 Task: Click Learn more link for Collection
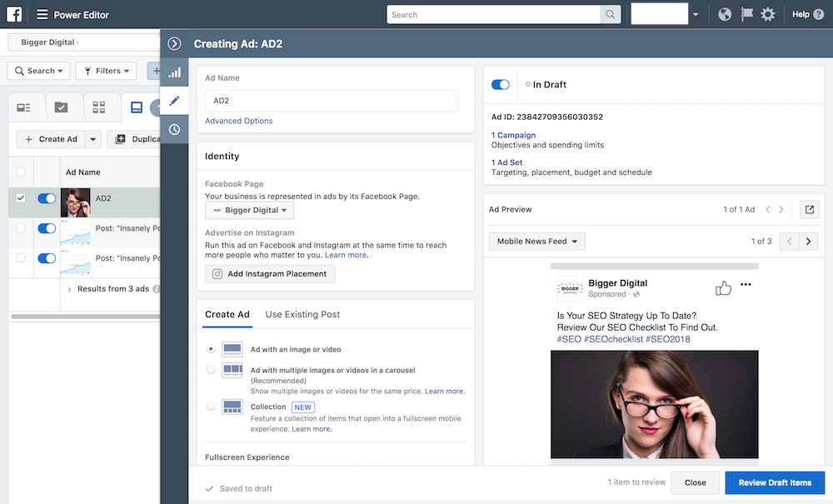coord(312,429)
